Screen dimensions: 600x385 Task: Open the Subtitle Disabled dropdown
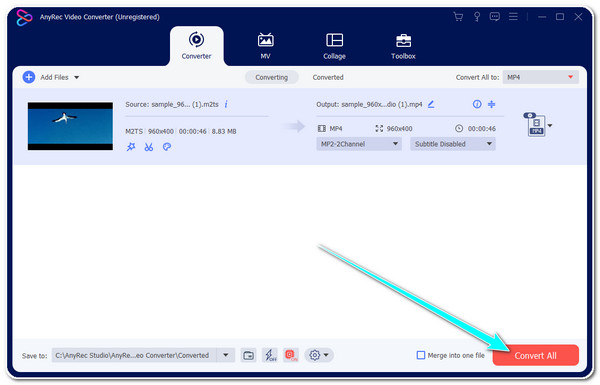pyautogui.click(x=453, y=144)
